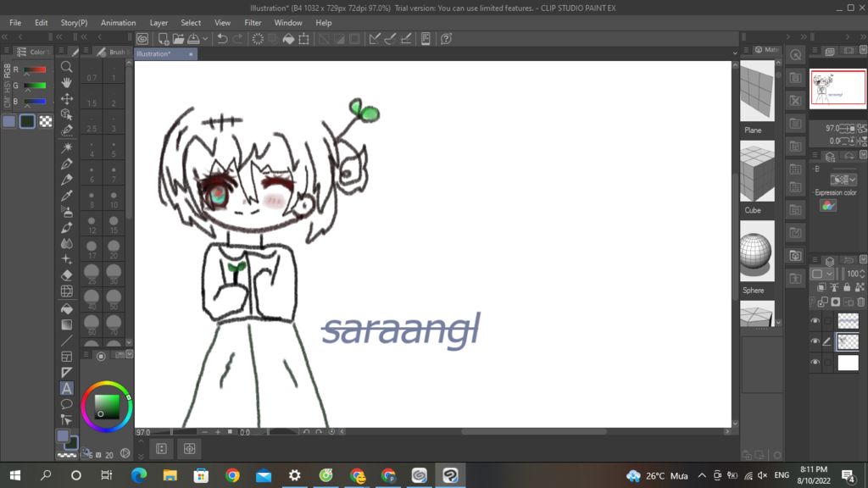Click the blue B slider in color panel
The height and width of the screenshot is (488, 868).
(35, 102)
